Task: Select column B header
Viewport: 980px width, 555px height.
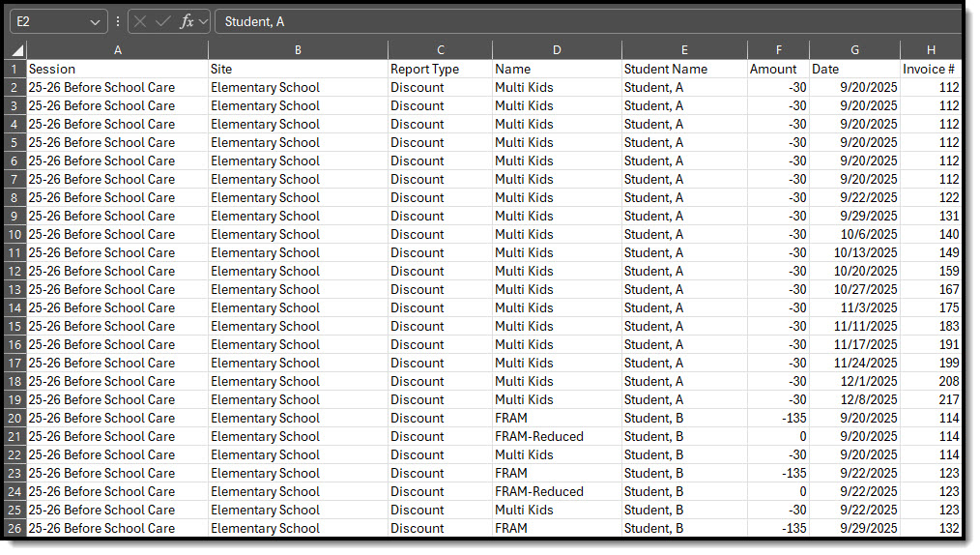Action: (298, 50)
